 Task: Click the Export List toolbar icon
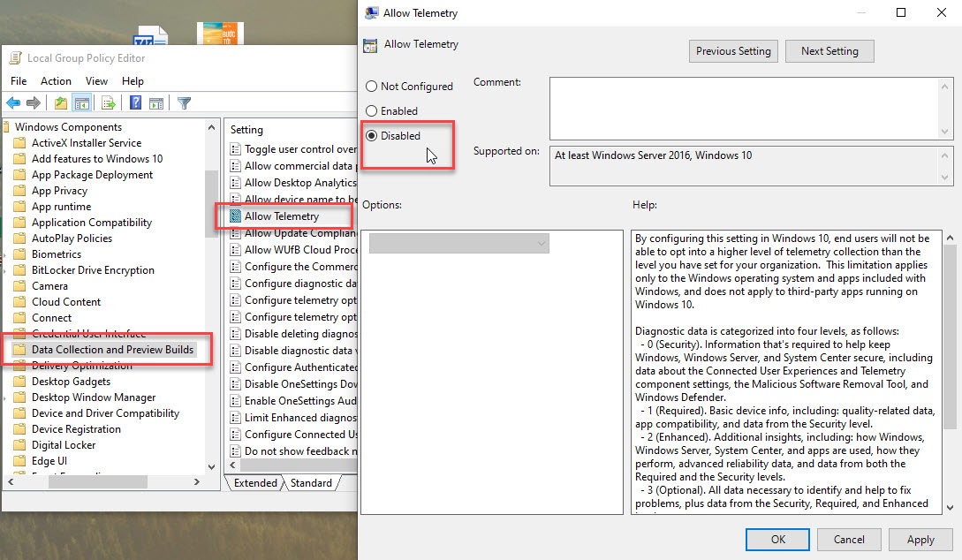pos(108,103)
